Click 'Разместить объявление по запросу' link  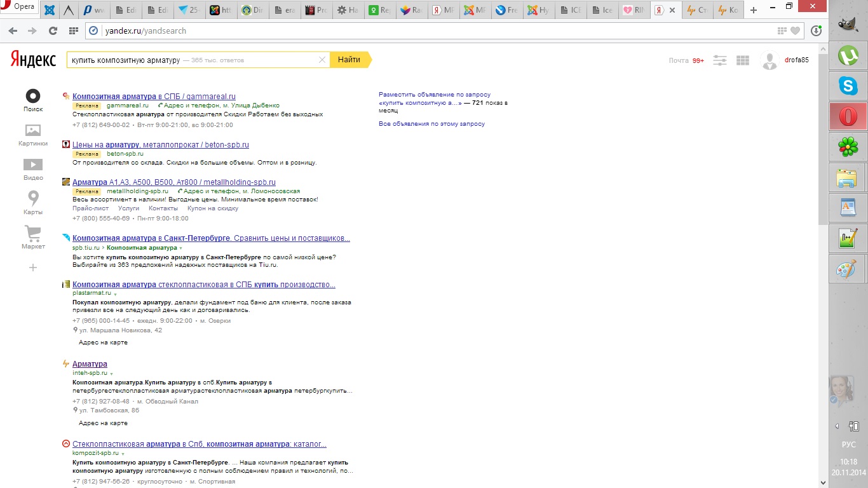pos(435,95)
